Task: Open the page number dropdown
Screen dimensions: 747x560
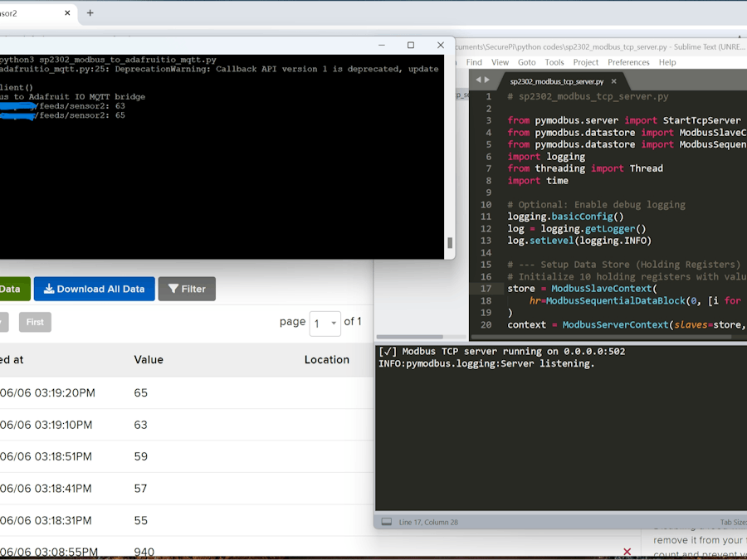Action: [x=325, y=323]
